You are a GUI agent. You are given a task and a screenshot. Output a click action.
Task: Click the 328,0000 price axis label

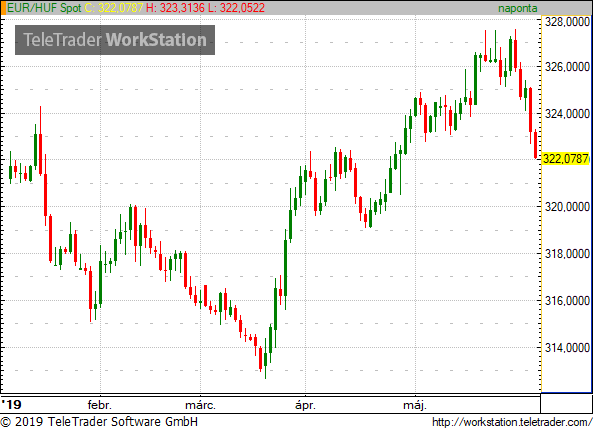[567, 22]
